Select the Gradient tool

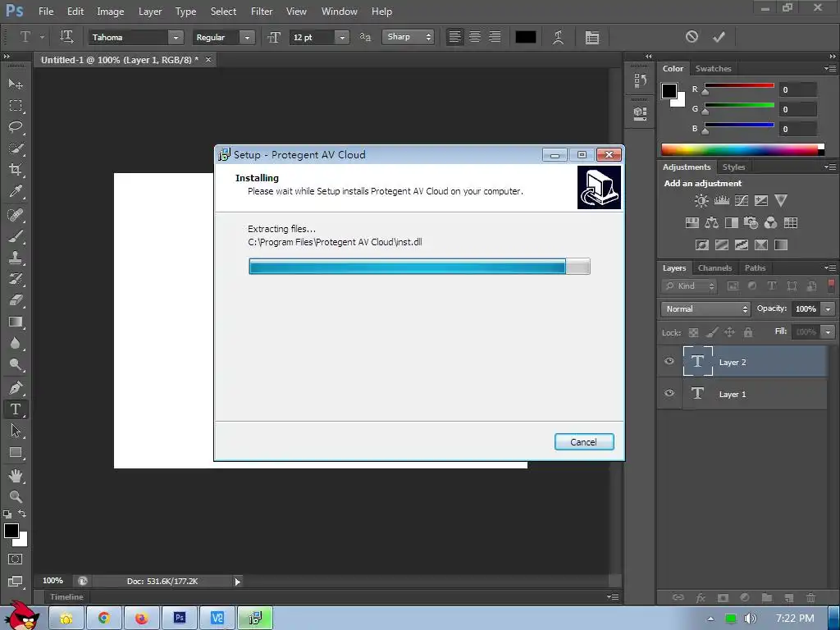(15, 322)
